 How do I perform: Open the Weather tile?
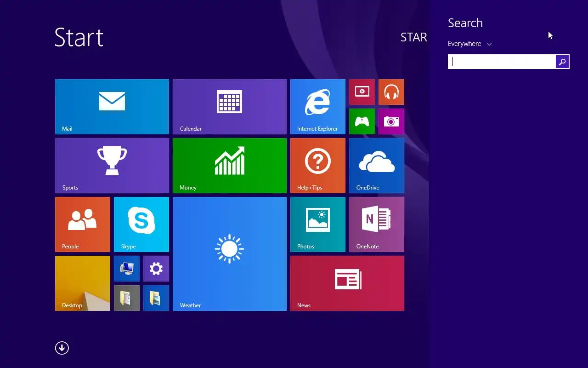pos(230,254)
